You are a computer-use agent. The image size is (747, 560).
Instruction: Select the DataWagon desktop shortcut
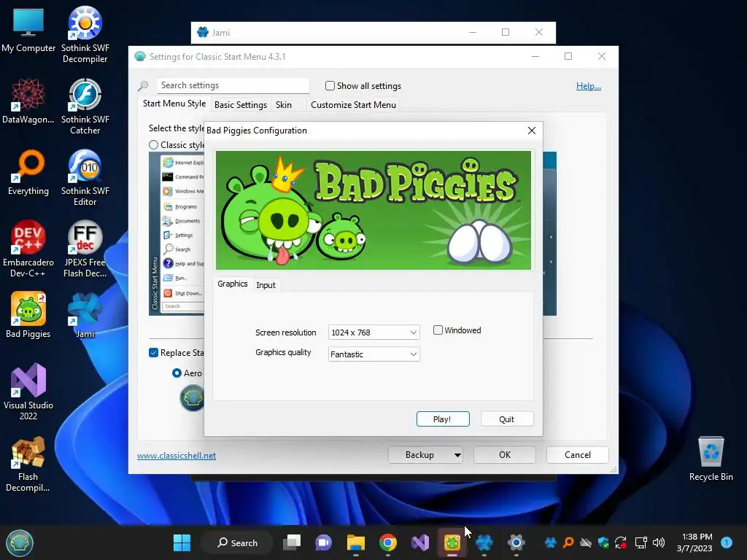28,101
